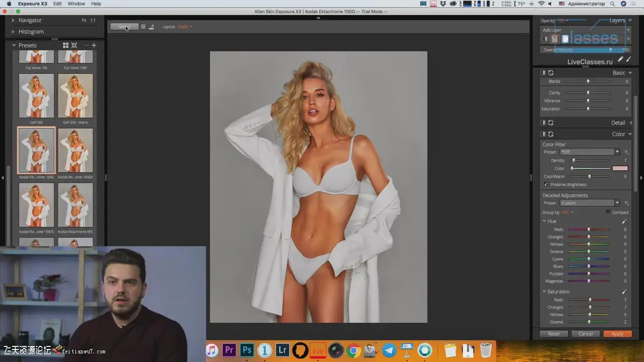Click the minus icon in Presets header
Image resolution: width=644 pixels, height=362 pixels.
click(86, 45)
